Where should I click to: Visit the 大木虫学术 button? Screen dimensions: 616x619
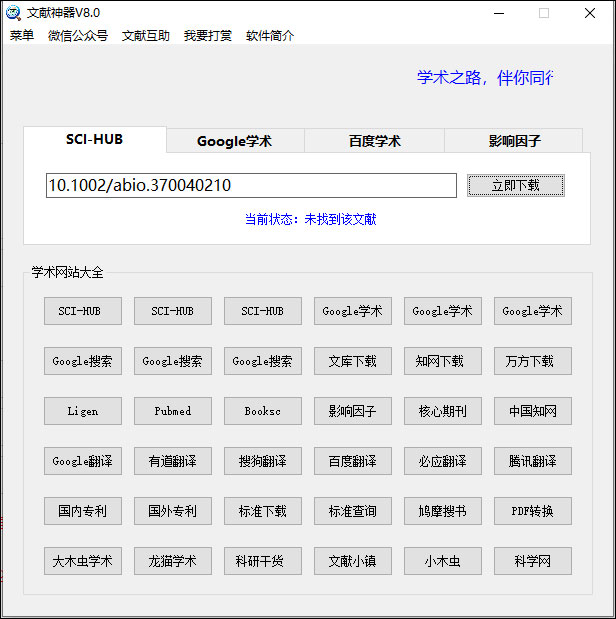click(83, 561)
